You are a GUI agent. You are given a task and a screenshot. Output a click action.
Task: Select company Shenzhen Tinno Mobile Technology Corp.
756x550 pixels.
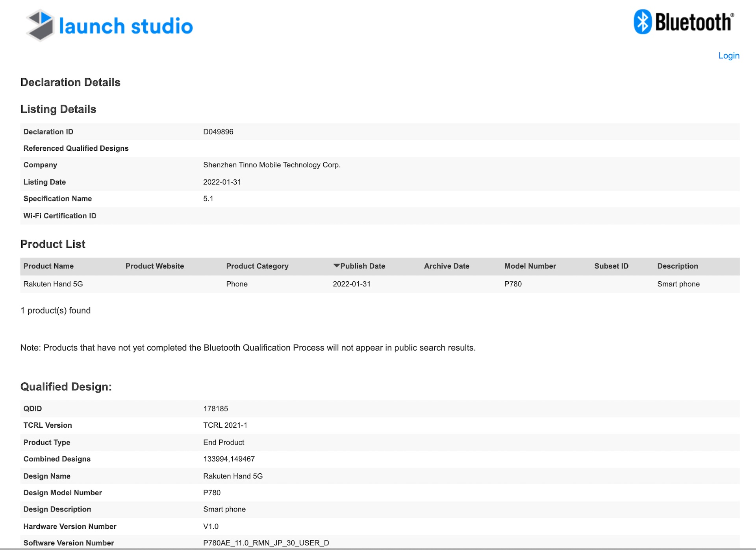[272, 165]
